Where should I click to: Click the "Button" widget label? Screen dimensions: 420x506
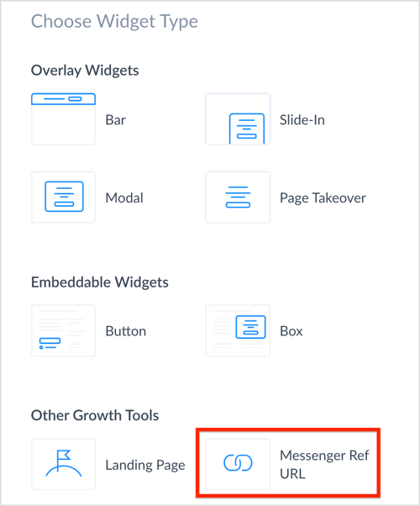tap(126, 331)
